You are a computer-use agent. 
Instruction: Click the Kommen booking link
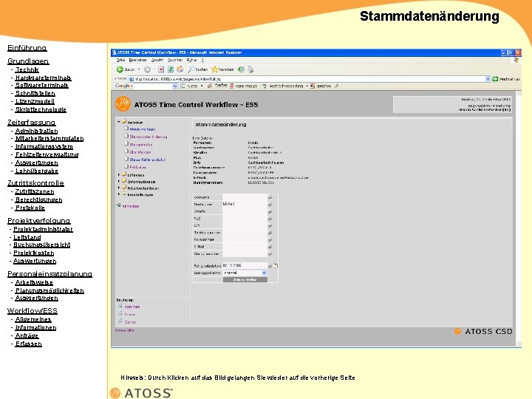pyautogui.click(x=132, y=307)
